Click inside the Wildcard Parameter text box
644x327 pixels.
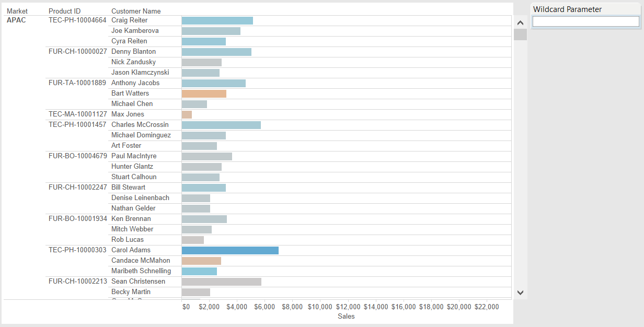(585, 21)
